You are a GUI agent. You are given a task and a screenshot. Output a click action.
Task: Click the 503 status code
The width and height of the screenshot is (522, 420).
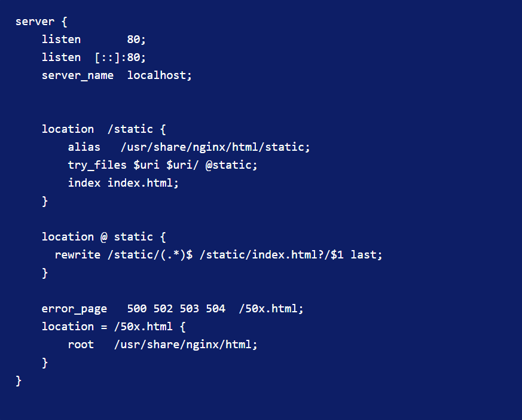click(189, 309)
